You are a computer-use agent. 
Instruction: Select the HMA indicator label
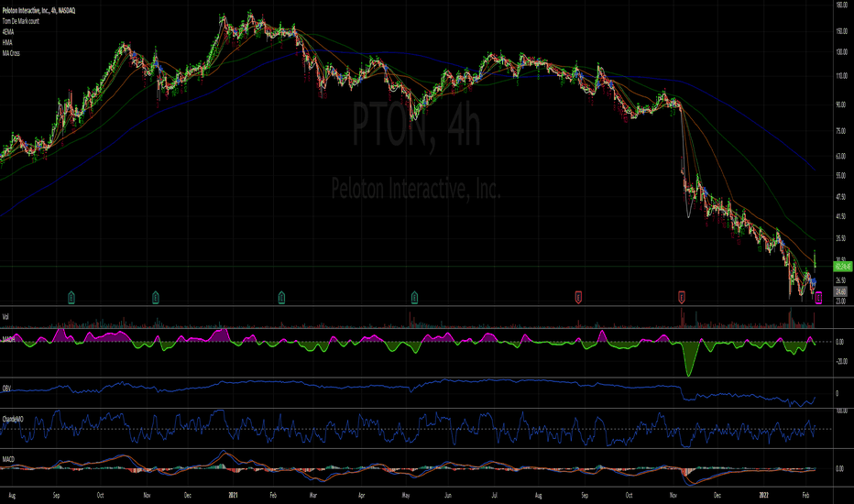coord(7,42)
